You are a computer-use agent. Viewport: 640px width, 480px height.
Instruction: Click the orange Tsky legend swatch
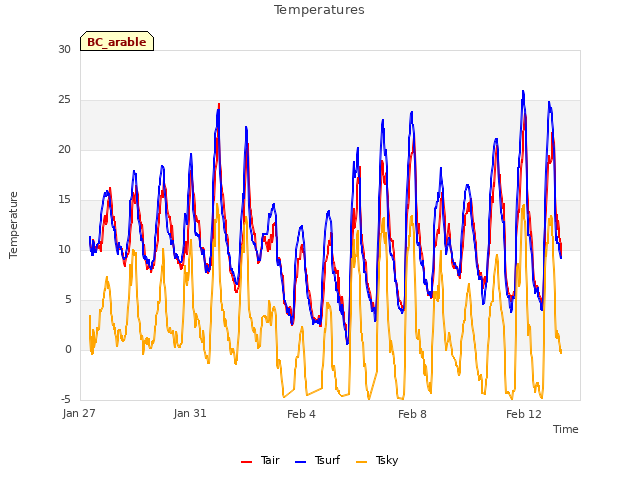tap(362, 462)
